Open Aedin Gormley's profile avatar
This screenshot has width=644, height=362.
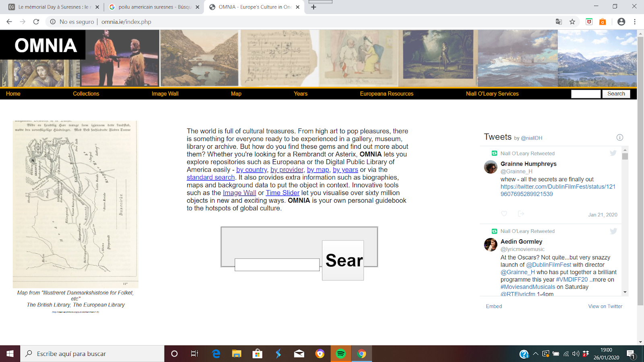tap(491, 245)
